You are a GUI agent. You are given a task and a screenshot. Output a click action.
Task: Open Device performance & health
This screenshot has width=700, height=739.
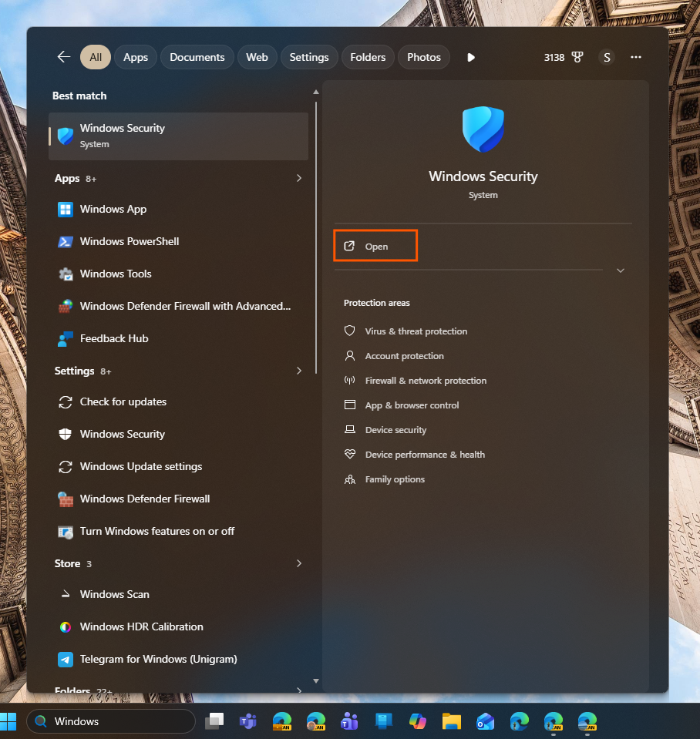click(414, 455)
